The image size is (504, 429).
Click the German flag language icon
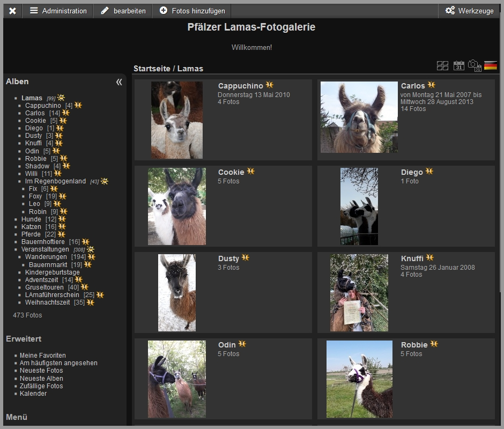click(x=491, y=65)
